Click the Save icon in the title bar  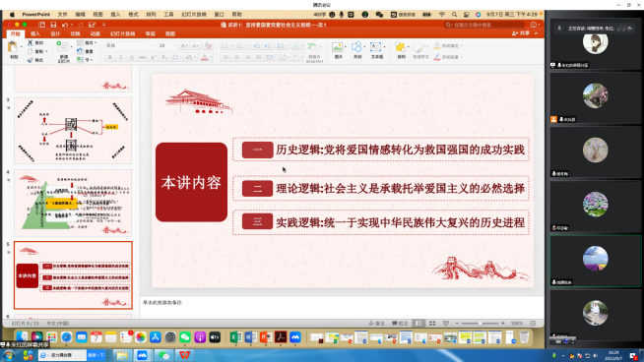click(53, 25)
